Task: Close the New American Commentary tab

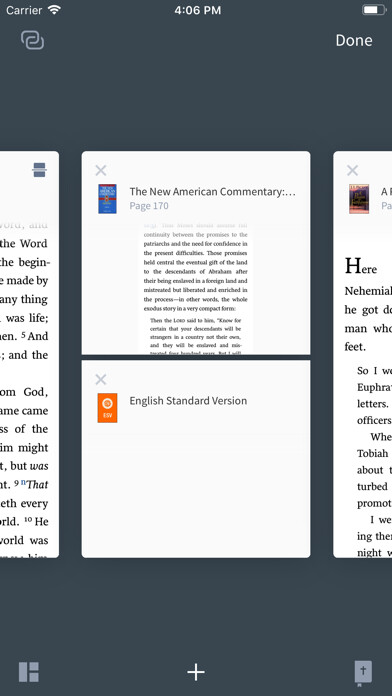Action: [101, 170]
